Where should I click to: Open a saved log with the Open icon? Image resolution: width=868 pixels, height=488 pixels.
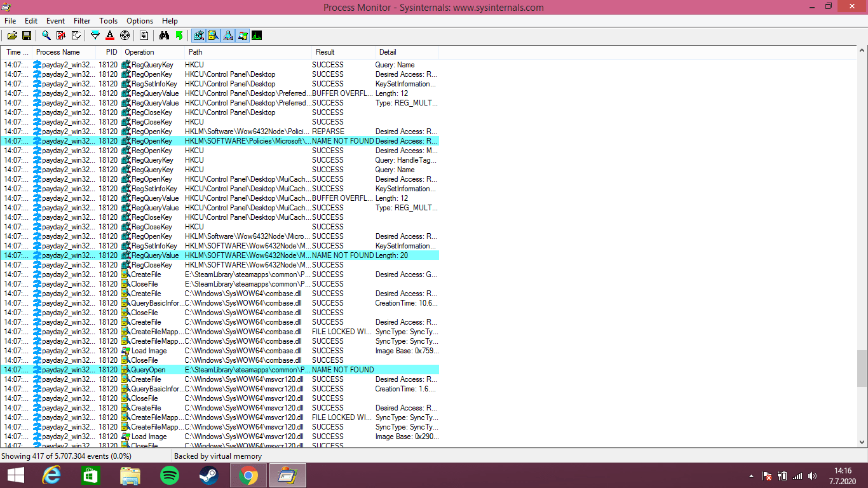coord(12,36)
